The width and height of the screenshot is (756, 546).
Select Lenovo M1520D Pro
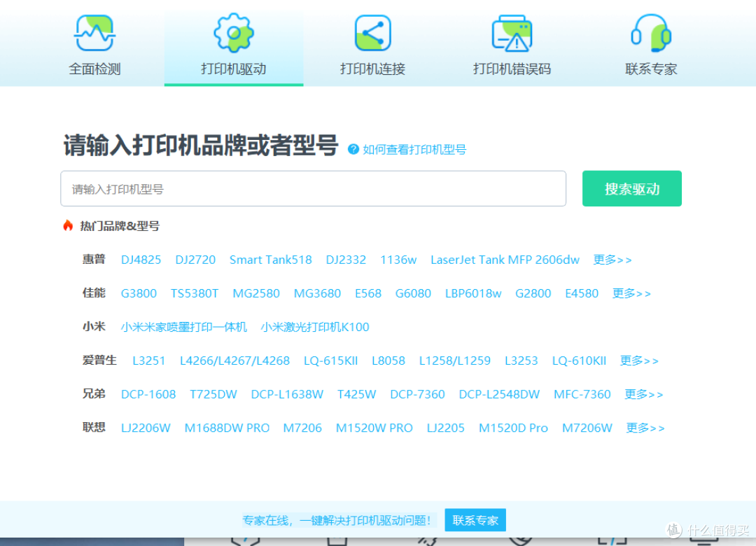click(513, 428)
